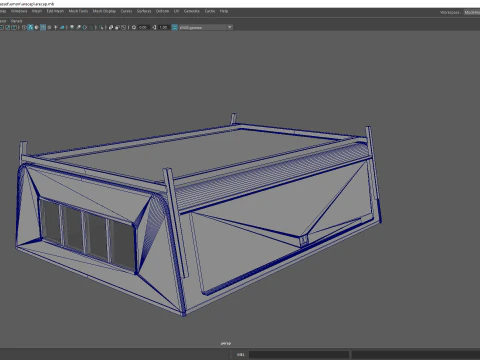Viewport: 480px width, 360px height.
Task: Toggle Smooth Shade All icon
Action: point(30,27)
